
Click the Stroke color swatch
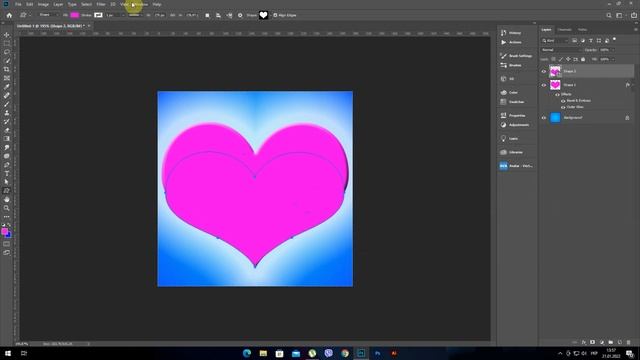(x=98, y=15)
